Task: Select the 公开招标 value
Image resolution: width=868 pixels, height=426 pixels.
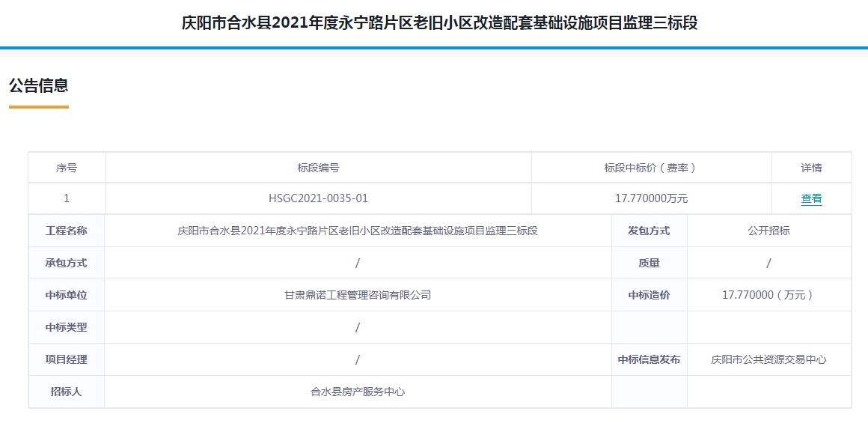Action: click(x=769, y=231)
